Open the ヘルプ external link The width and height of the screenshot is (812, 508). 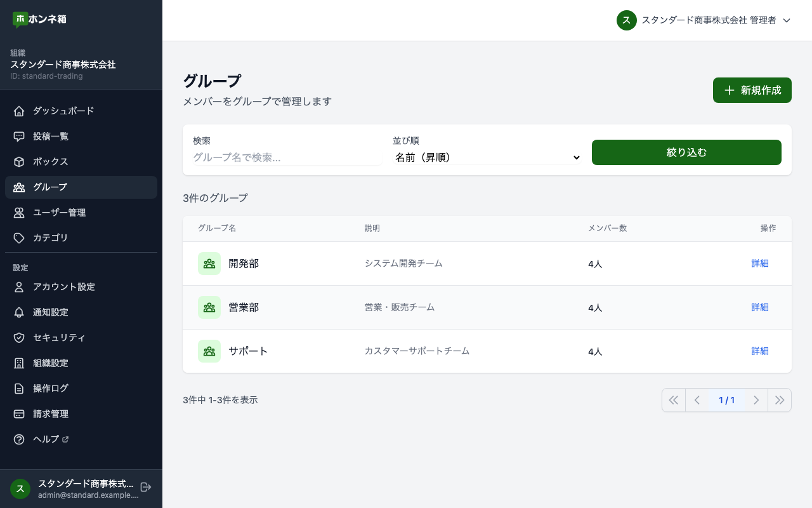click(x=46, y=439)
